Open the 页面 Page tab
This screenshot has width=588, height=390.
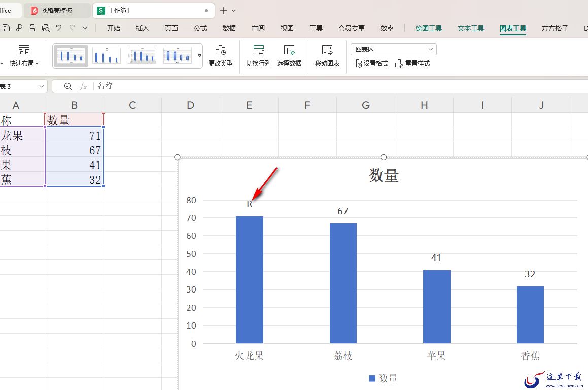171,28
